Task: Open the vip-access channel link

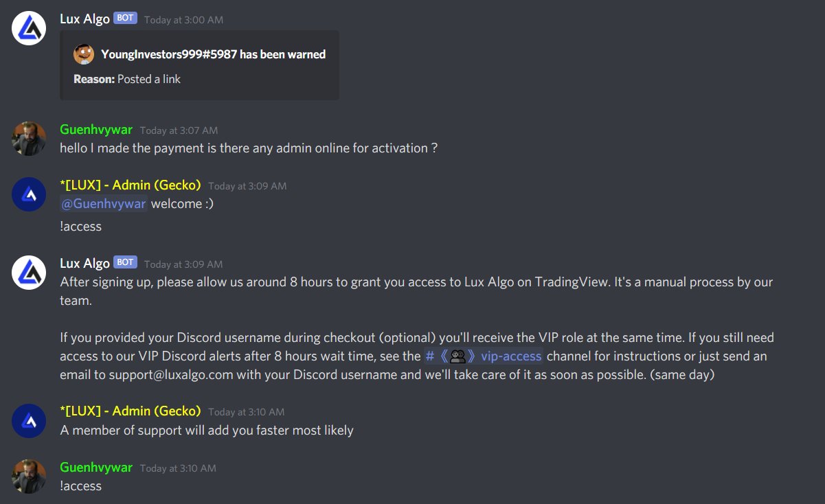Action: 484,356
